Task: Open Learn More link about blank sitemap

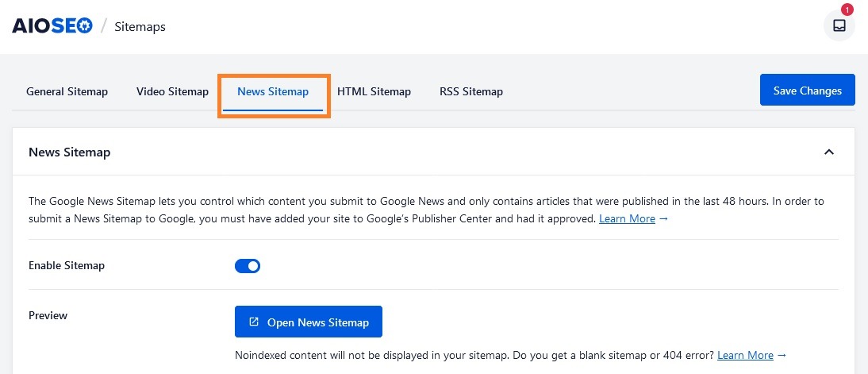Action: click(x=745, y=355)
